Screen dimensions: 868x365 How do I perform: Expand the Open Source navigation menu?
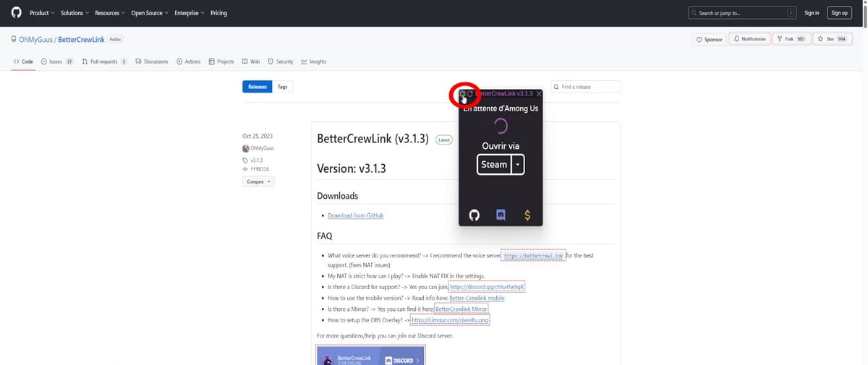[x=148, y=13]
